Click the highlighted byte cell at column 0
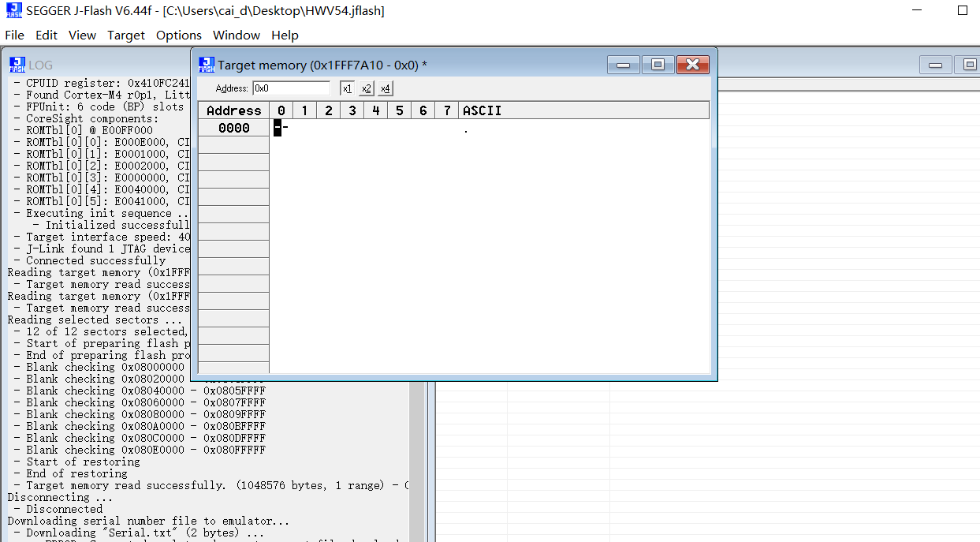 pyautogui.click(x=278, y=128)
